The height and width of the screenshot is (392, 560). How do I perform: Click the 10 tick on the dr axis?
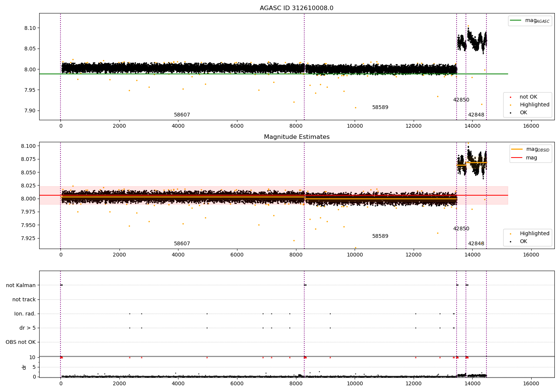click(x=32, y=358)
